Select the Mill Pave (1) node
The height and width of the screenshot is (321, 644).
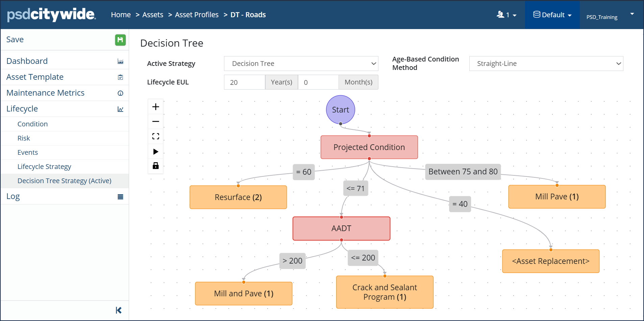[557, 197]
